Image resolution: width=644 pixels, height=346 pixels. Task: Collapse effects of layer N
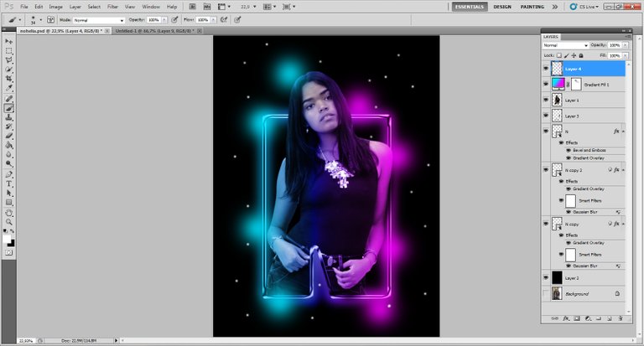click(x=623, y=132)
